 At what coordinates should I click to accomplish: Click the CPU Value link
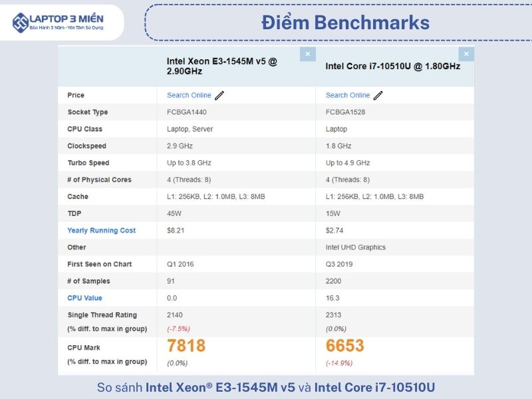click(x=84, y=298)
